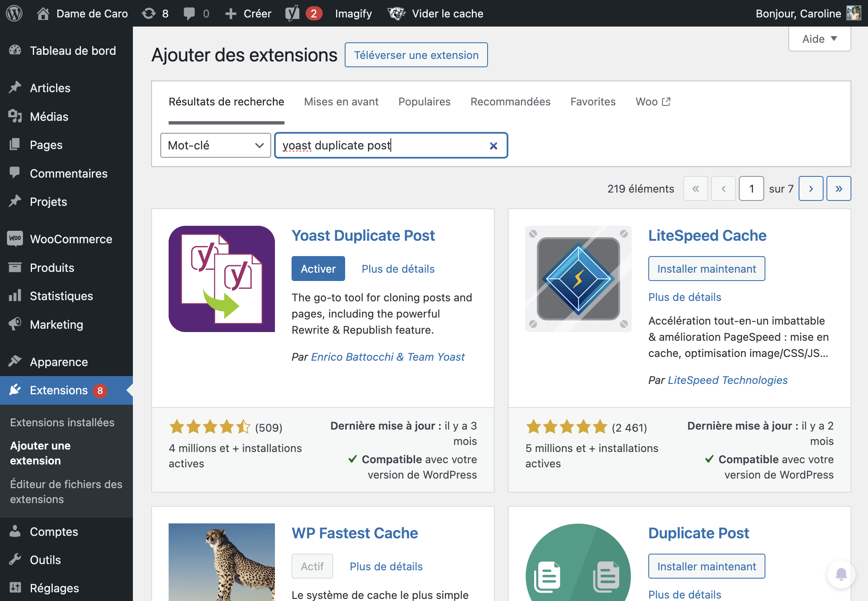Open Outils in the sidebar
This screenshot has height=601, width=868.
click(66, 560)
